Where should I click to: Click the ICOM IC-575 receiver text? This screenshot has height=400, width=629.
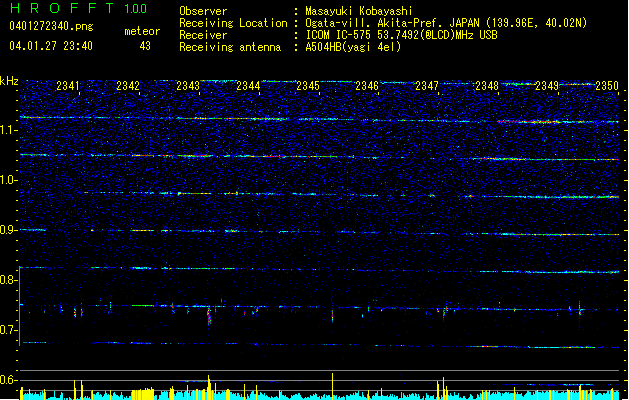[401, 35]
